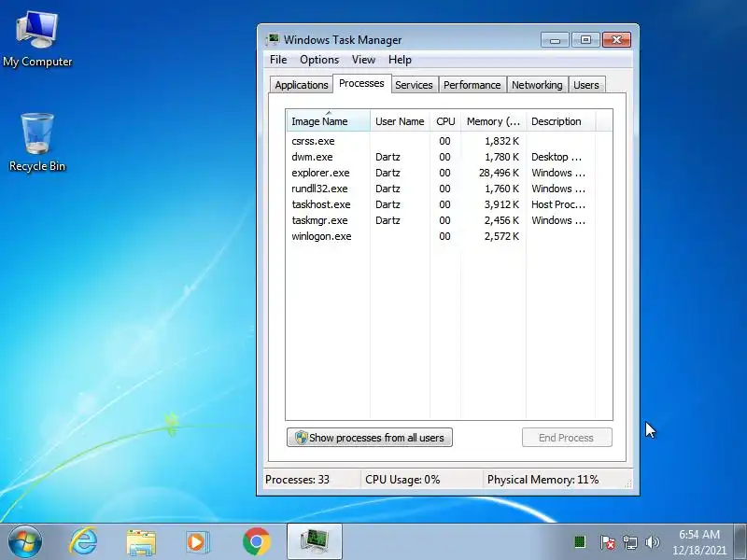747x560 pixels.
Task: Launch Windows Media Player from taskbar
Action: point(197,542)
